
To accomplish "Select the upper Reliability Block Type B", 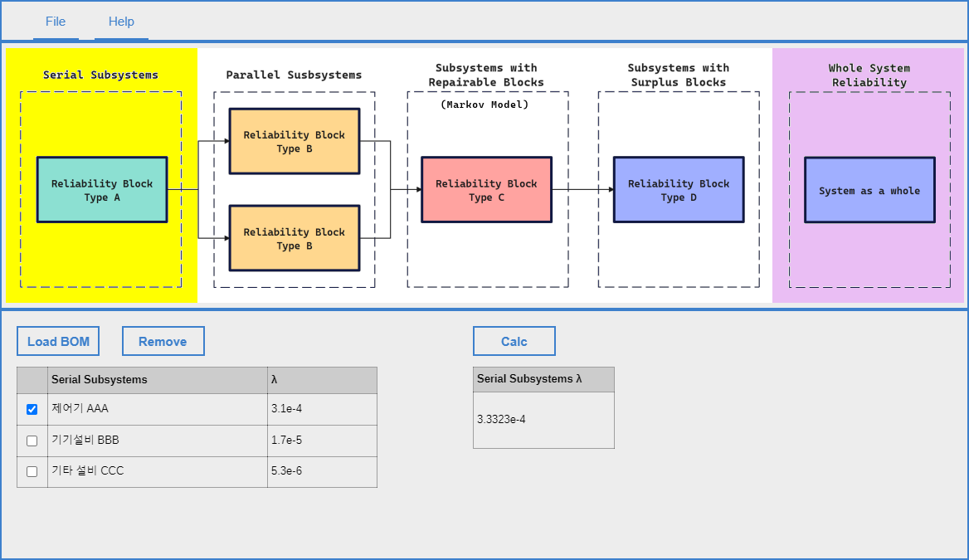I will point(295,141).
